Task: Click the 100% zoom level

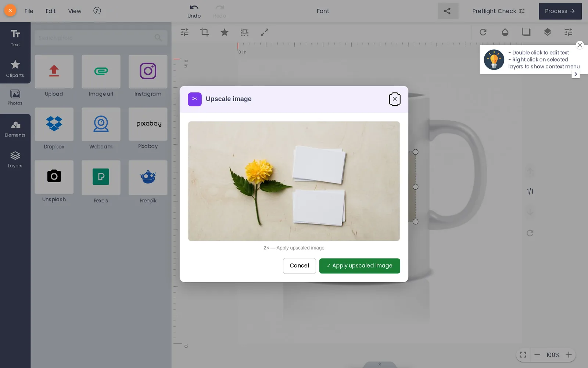Action: [553, 355]
